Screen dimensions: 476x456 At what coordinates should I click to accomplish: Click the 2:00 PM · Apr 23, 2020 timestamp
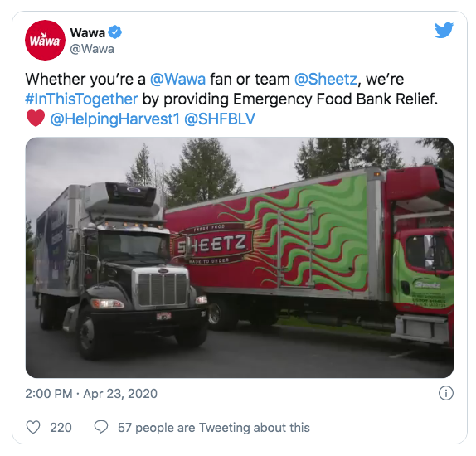coord(91,394)
